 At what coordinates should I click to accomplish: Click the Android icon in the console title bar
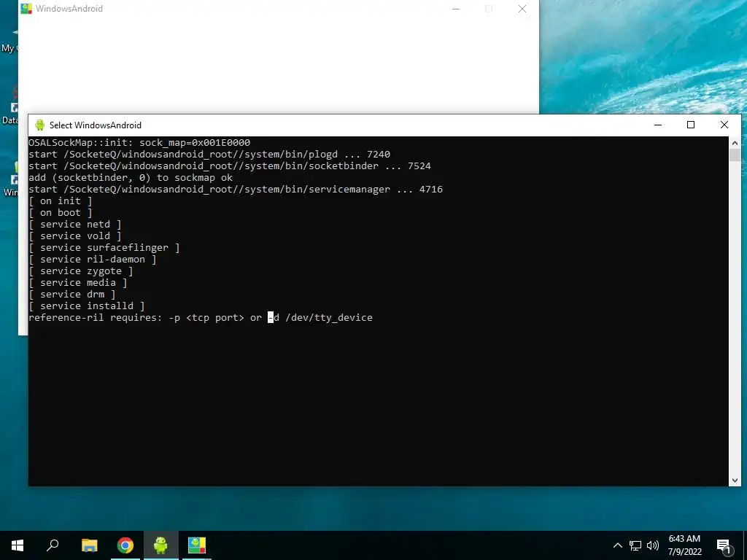(40, 125)
